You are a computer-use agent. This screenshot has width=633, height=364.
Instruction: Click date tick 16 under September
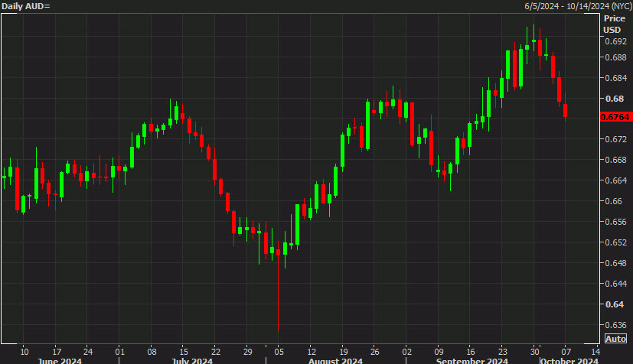pos(470,352)
